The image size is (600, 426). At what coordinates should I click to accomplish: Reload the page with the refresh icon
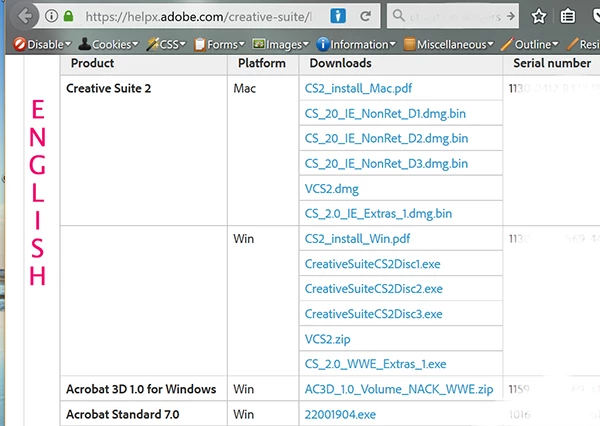point(365,16)
